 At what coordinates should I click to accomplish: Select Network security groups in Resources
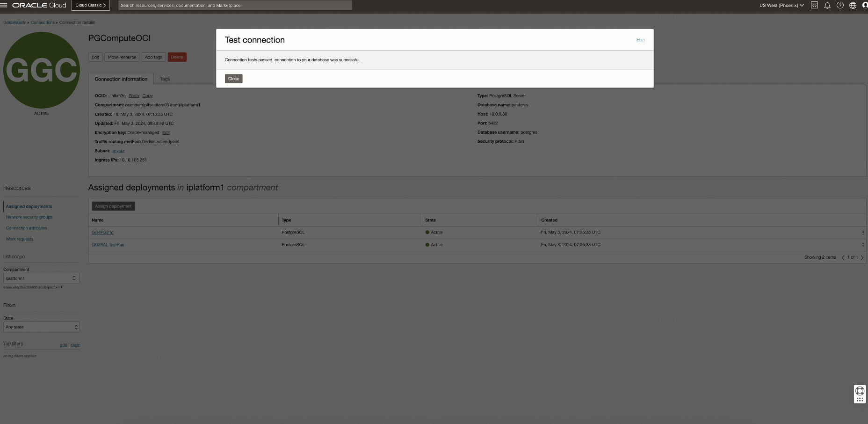tap(29, 217)
